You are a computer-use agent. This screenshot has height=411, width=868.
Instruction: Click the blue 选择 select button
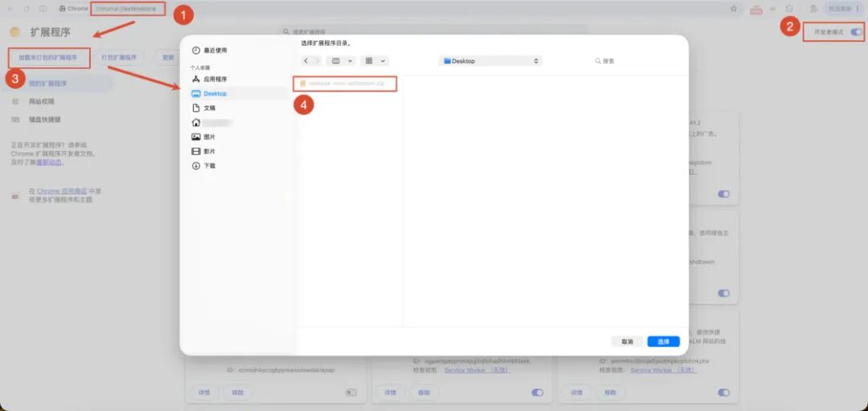[x=663, y=341]
